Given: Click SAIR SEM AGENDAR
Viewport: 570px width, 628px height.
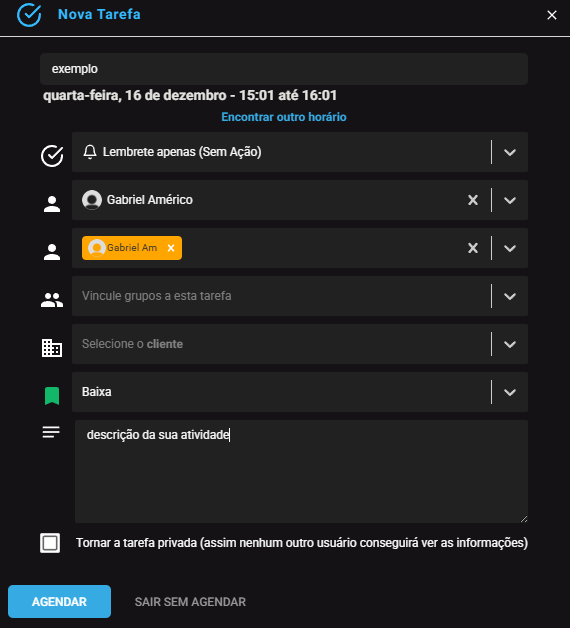Looking at the screenshot, I should click(x=190, y=602).
